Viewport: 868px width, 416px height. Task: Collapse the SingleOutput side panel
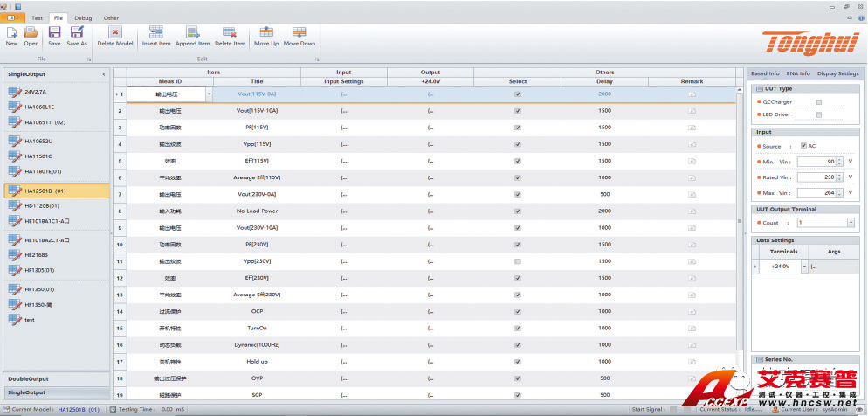104,74
